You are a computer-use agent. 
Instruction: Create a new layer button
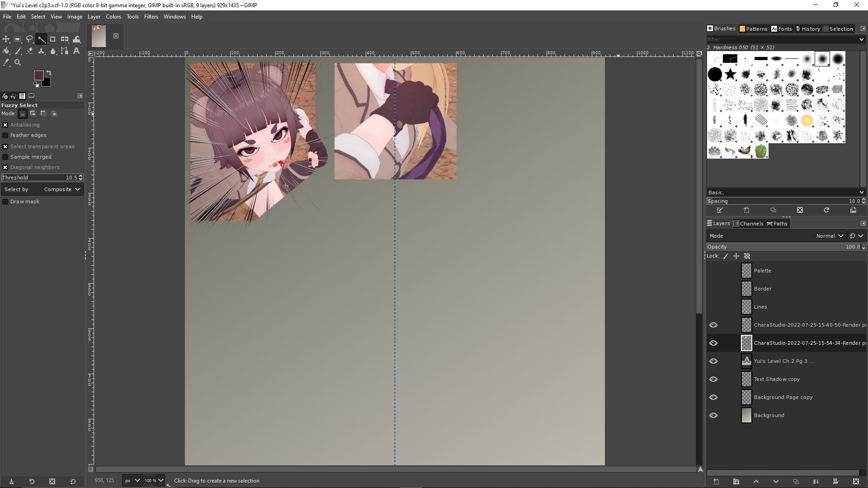coord(716,482)
